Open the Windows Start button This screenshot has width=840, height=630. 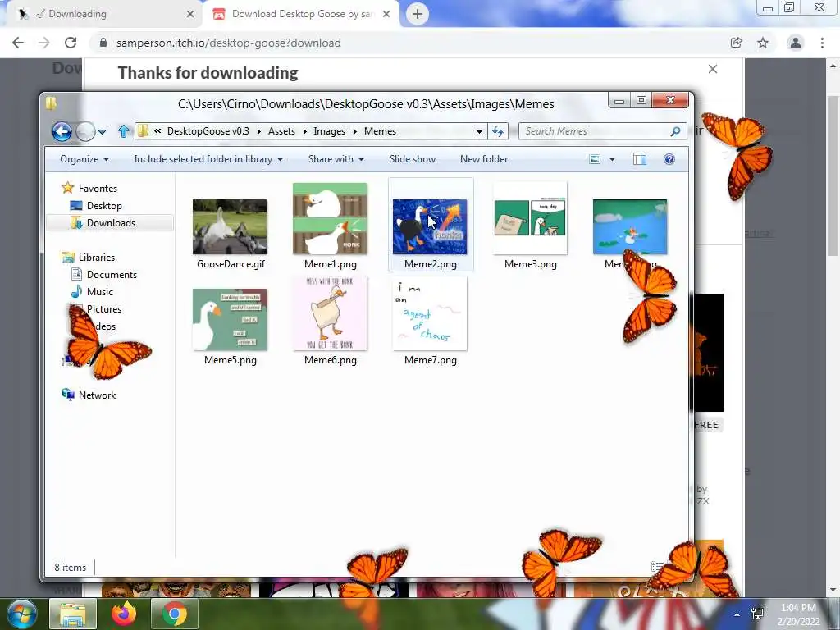21,614
